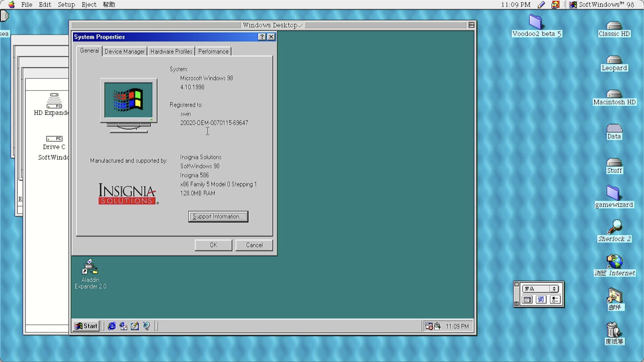Image resolution: width=644 pixels, height=362 pixels.
Task: Open View Channels from the Quick Launch bar
Action: click(x=147, y=326)
